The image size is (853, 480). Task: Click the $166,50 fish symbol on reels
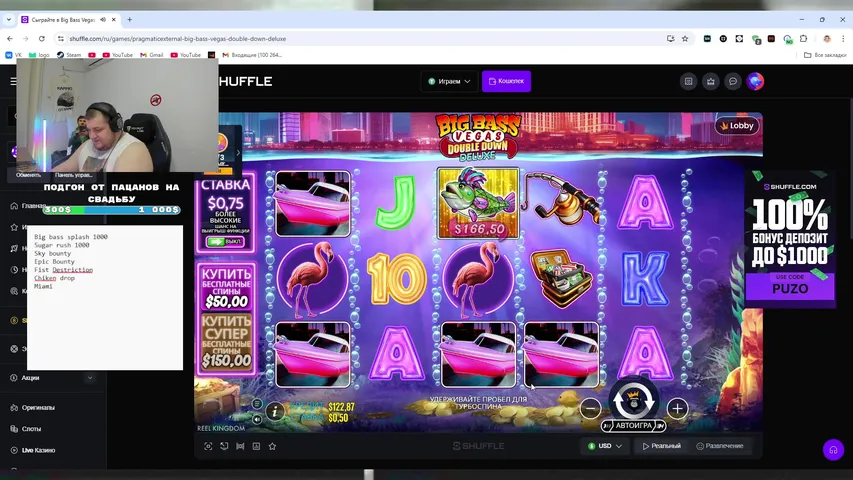[x=478, y=204]
